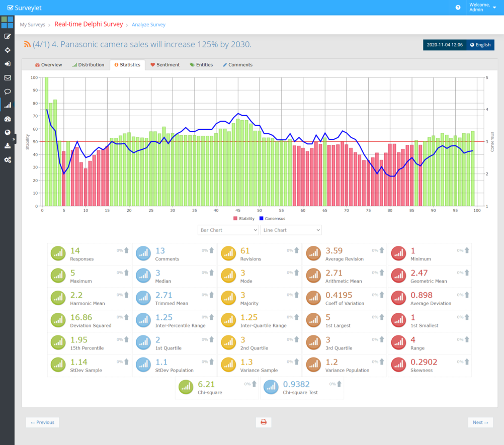The height and width of the screenshot is (445, 504).
Task: Open the dashboard gauge icon in sidebar
Action: (8, 119)
